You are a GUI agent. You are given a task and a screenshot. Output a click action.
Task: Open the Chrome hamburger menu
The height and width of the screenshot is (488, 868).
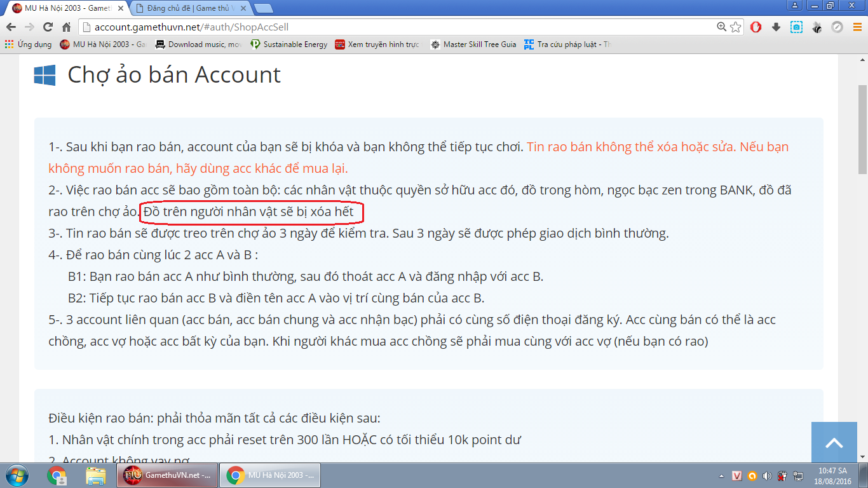(856, 27)
